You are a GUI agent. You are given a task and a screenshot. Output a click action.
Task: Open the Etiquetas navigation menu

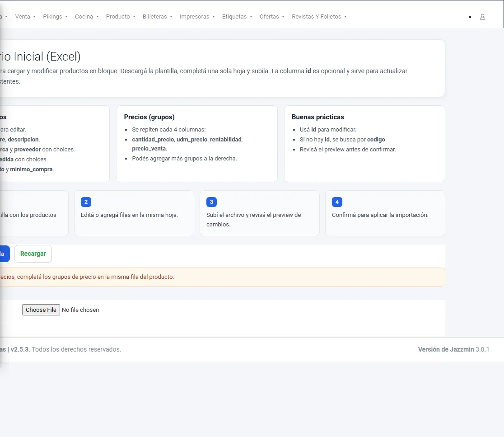point(237,17)
